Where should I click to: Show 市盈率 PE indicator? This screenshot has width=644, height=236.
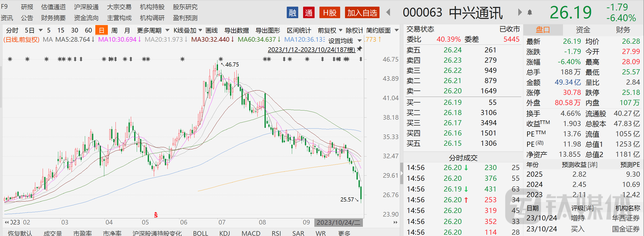click(83, 233)
